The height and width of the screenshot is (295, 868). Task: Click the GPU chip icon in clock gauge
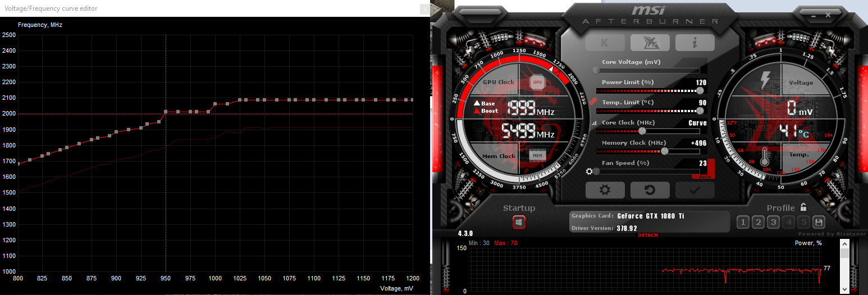(537, 82)
